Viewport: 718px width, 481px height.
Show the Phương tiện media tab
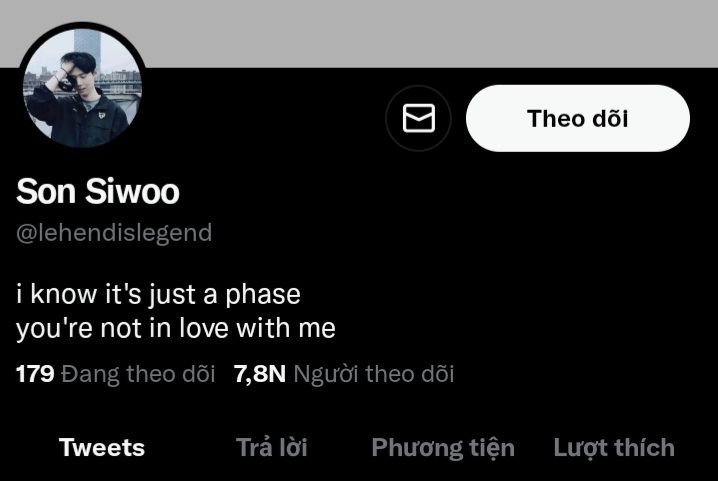coord(443,448)
